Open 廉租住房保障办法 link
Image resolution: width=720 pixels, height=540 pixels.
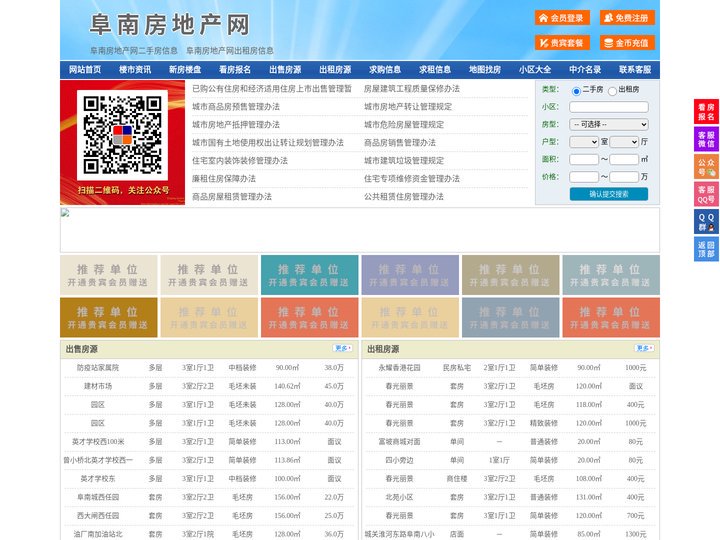224,179
